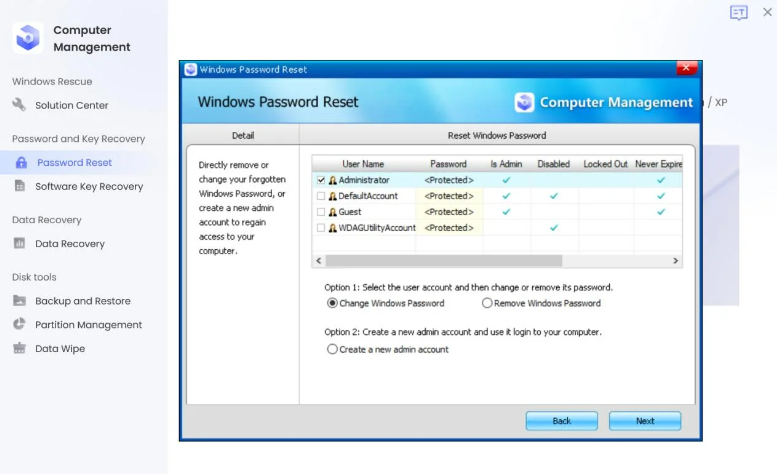The height and width of the screenshot is (474, 777).
Task: Click the Administrator user name text
Action: 364,180
